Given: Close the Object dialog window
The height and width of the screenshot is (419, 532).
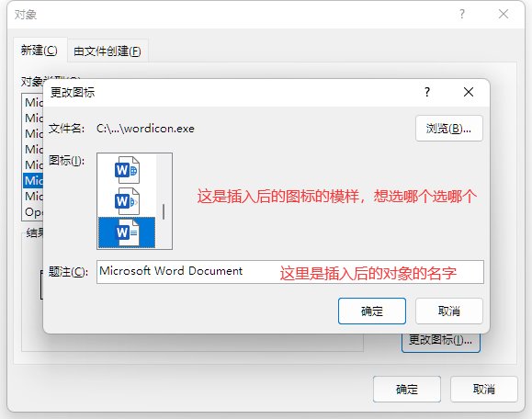Looking at the screenshot, I should 504,14.
